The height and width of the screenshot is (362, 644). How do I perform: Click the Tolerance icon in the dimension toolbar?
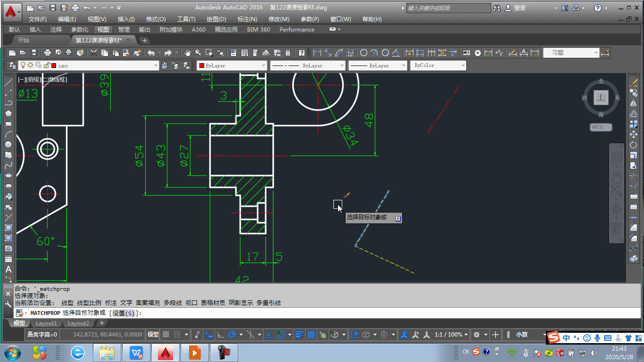pyautogui.click(x=466, y=53)
